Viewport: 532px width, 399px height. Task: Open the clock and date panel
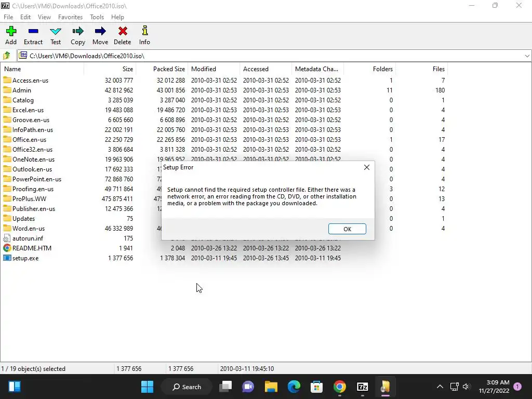tap(494, 387)
